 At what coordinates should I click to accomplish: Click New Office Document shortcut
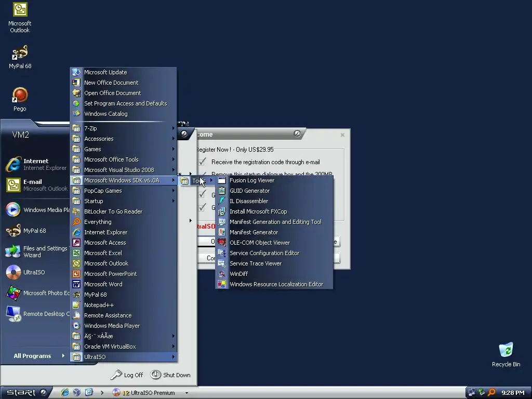(124, 83)
